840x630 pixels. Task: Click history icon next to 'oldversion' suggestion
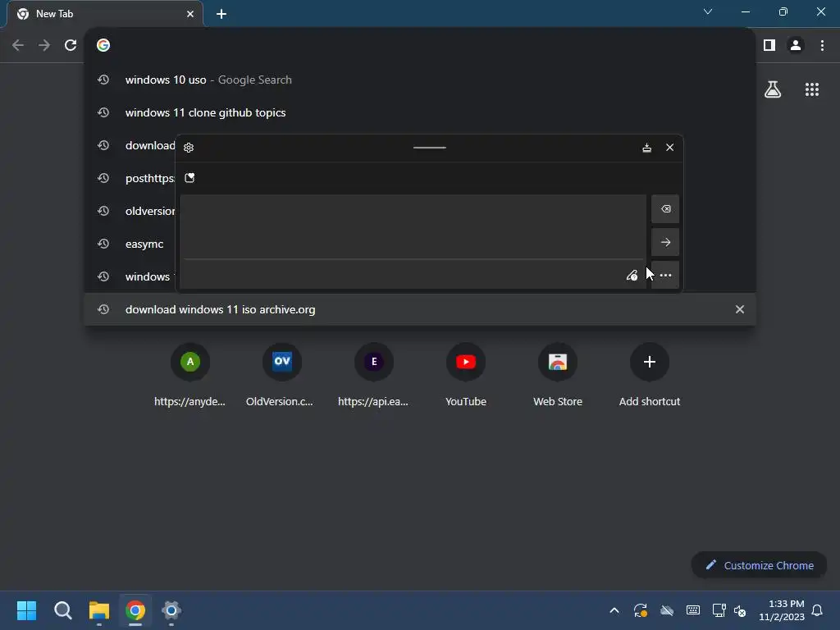click(x=103, y=211)
